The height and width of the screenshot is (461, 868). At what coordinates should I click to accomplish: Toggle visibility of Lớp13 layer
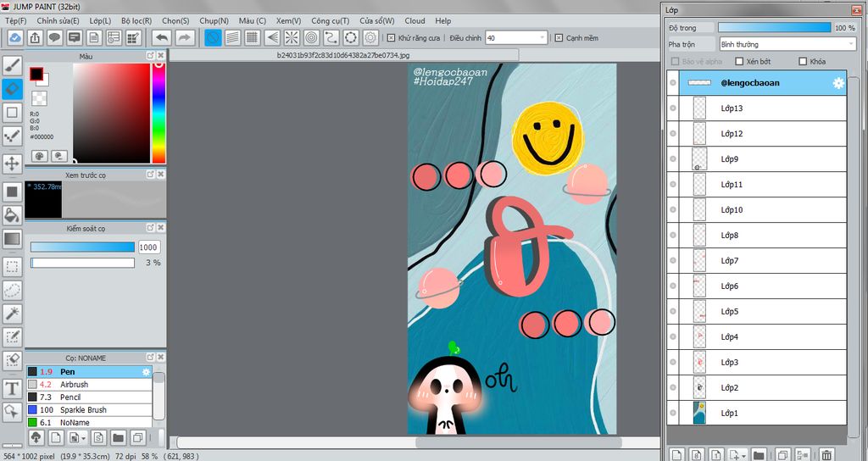tap(673, 108)
